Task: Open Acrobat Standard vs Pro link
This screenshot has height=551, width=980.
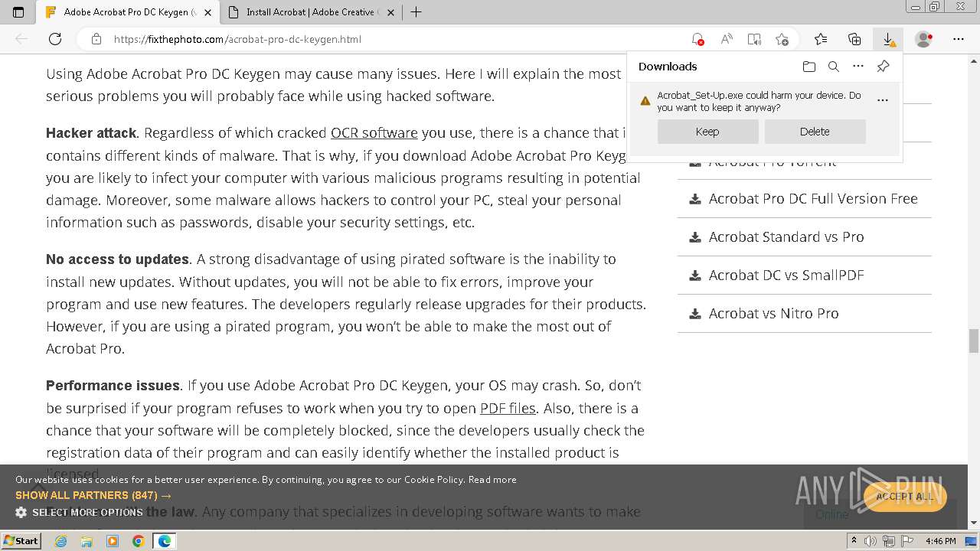Action: click(786, 237)
